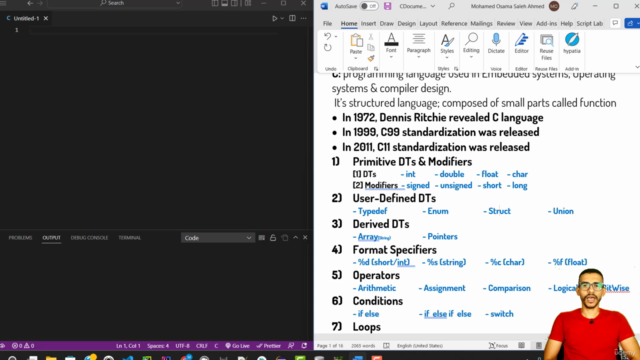Open the Editing magnifier icon
The width and height of the screenshot is (640, 360).
click(471, 39)
